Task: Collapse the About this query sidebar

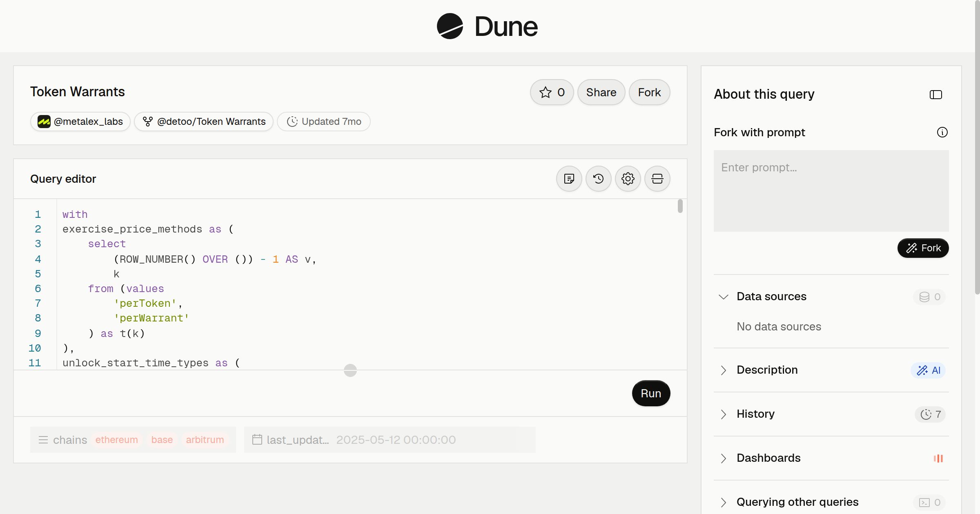Action: pyautogui.click(x=935, y=95)
